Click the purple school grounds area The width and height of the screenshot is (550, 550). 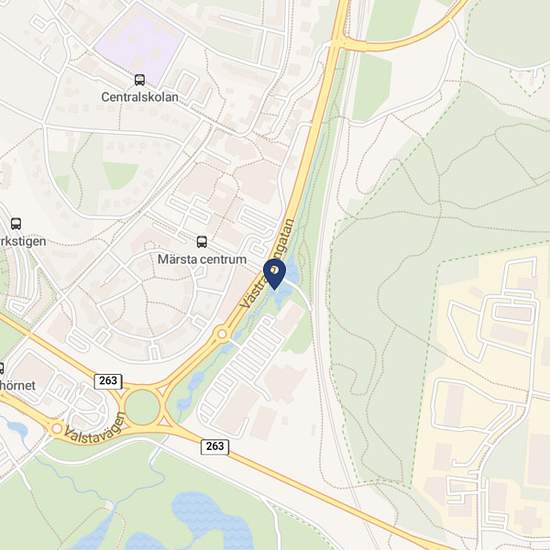click(140, 44)
